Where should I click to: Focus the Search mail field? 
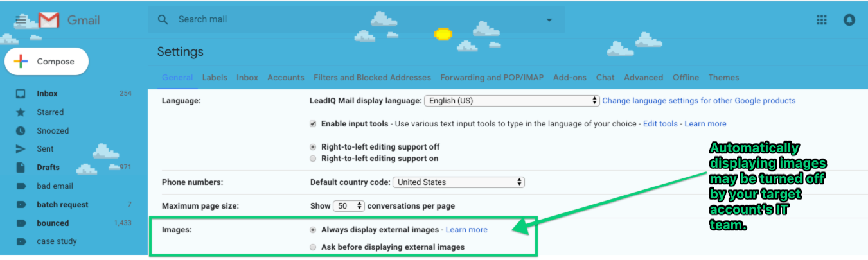[357, 20]
